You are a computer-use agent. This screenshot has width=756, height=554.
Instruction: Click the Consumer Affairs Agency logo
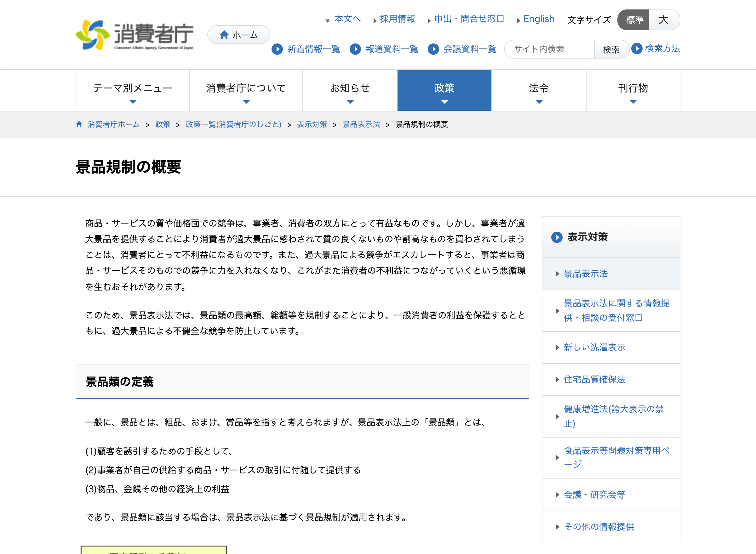coord(135,35)
